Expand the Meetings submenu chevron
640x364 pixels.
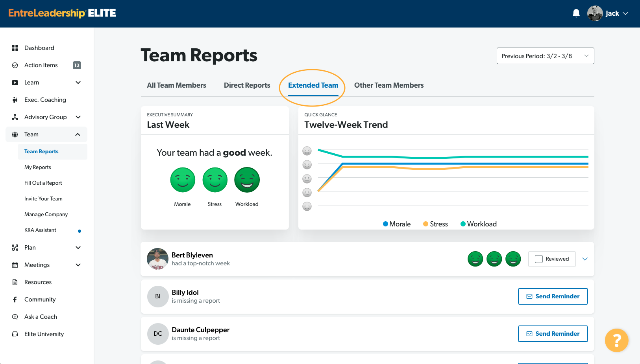(x=78, y=265)
